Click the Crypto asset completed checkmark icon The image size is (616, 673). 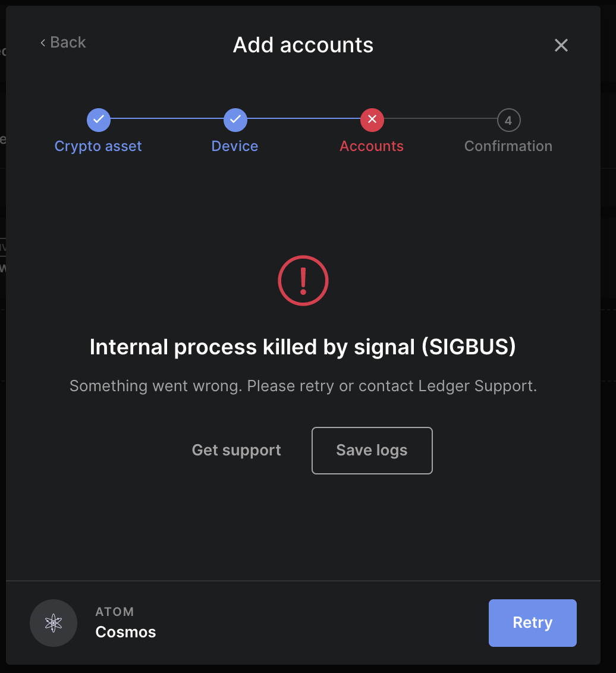[98, 119]
